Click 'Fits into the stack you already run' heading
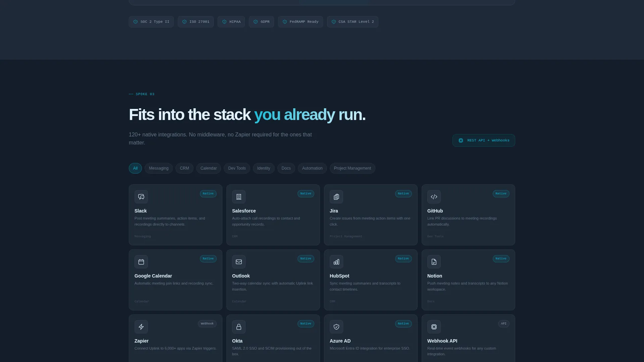 pyautogui.click(x=247, y=115)
